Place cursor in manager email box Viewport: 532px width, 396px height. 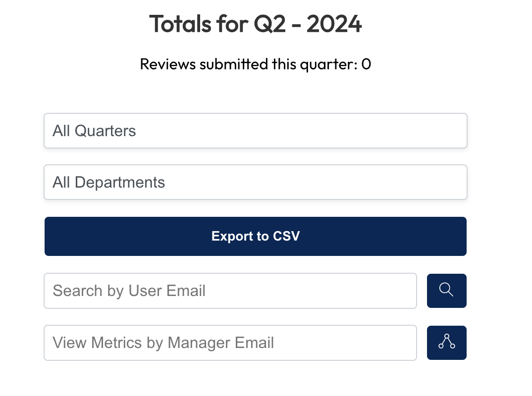[230, 343]
